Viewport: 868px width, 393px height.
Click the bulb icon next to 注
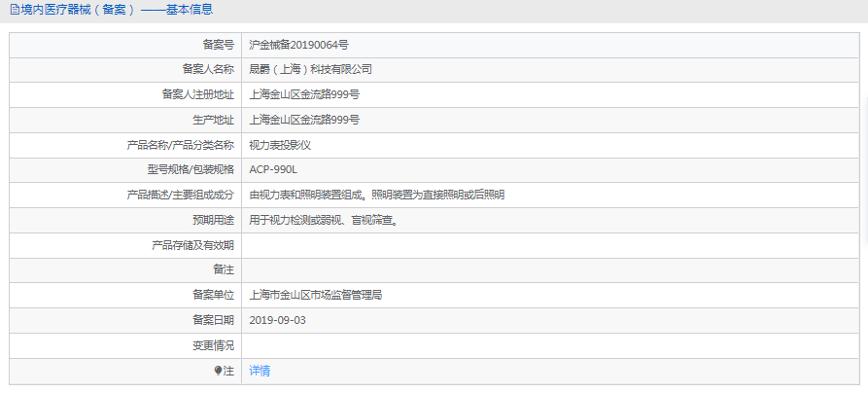(x=219, y=371)
